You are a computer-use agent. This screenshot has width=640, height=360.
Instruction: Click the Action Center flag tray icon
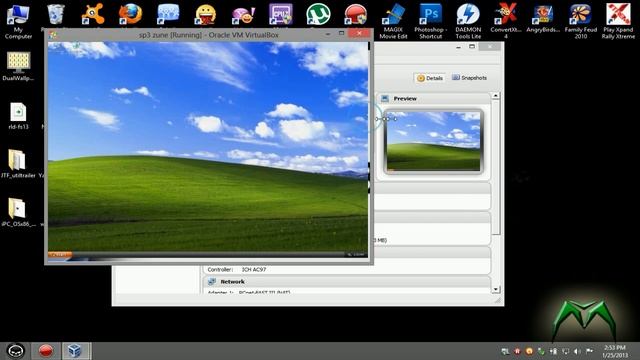tap(589, 351)
